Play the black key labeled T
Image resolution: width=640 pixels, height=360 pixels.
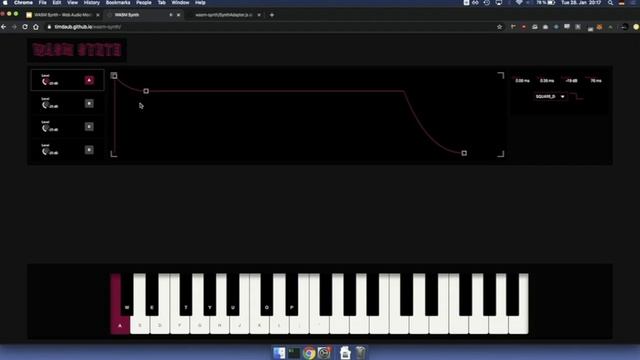click(186, 294)
